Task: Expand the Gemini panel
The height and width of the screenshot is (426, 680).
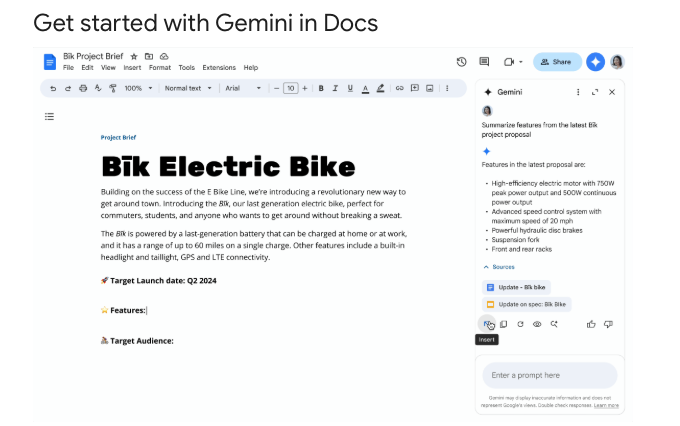Action: pos(595,92)
